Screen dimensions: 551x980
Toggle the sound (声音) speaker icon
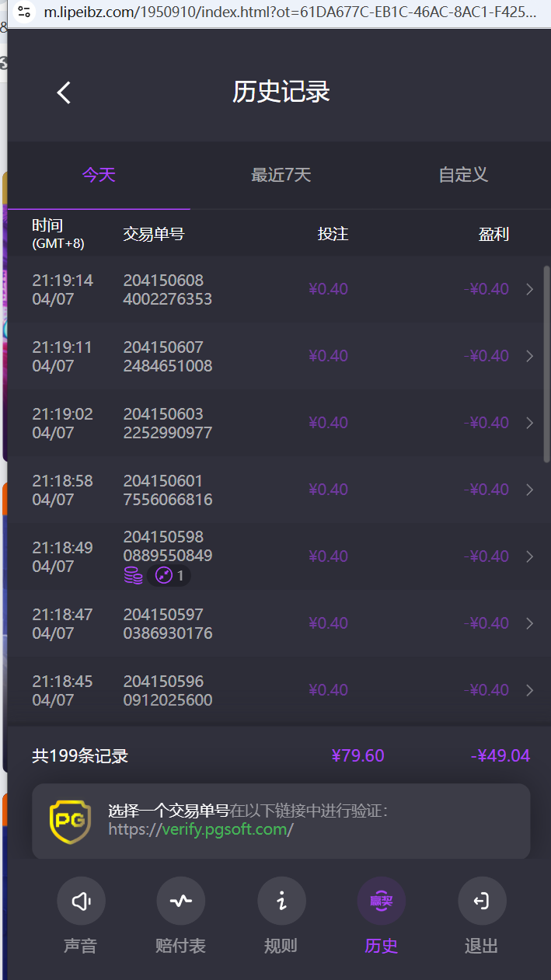coord(81,901)
